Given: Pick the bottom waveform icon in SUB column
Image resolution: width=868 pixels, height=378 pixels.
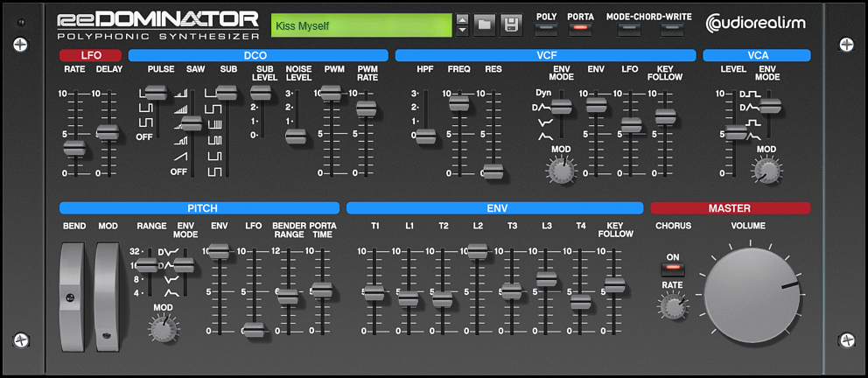Looking at the screenshot, I should (x=214, y=172).
